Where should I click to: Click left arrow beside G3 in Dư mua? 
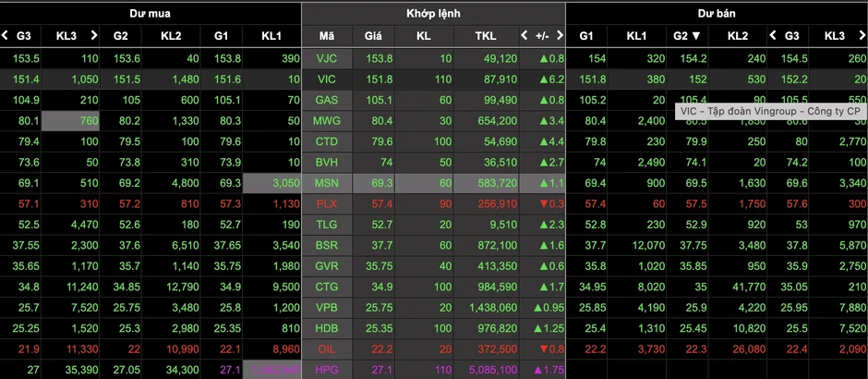coord(5,35)
